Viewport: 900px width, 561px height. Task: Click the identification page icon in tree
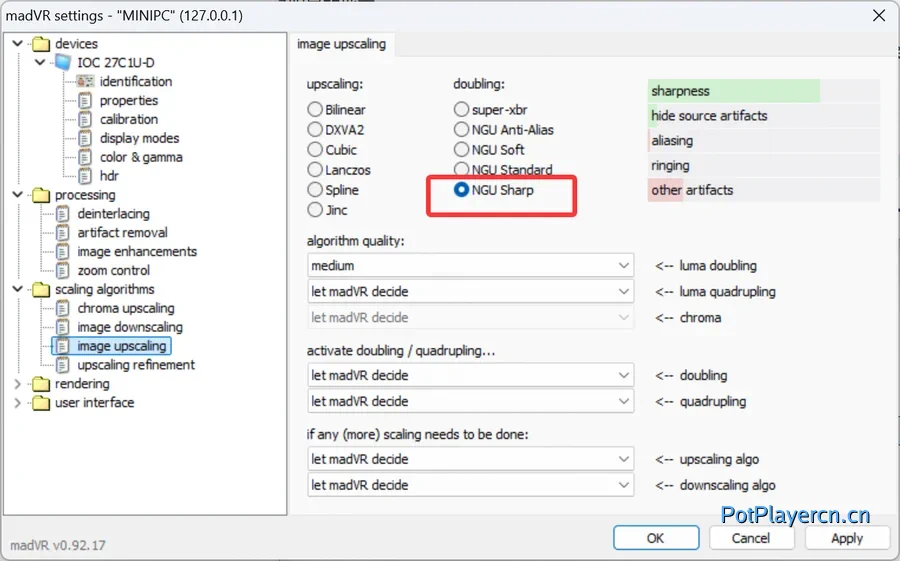pos(86,82)
